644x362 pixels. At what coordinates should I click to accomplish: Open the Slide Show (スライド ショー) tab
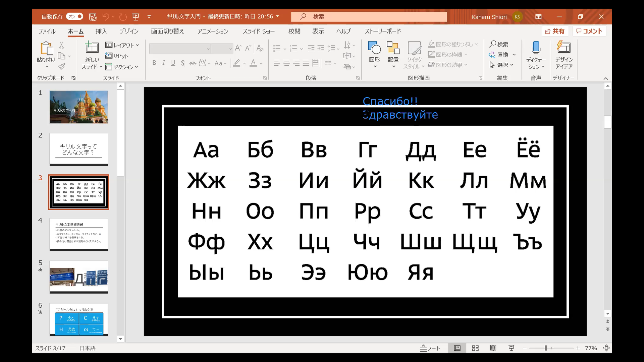tap(259, 31)
